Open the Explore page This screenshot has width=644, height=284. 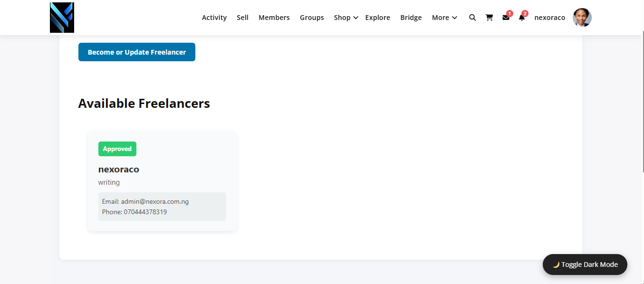coord(378,18)
